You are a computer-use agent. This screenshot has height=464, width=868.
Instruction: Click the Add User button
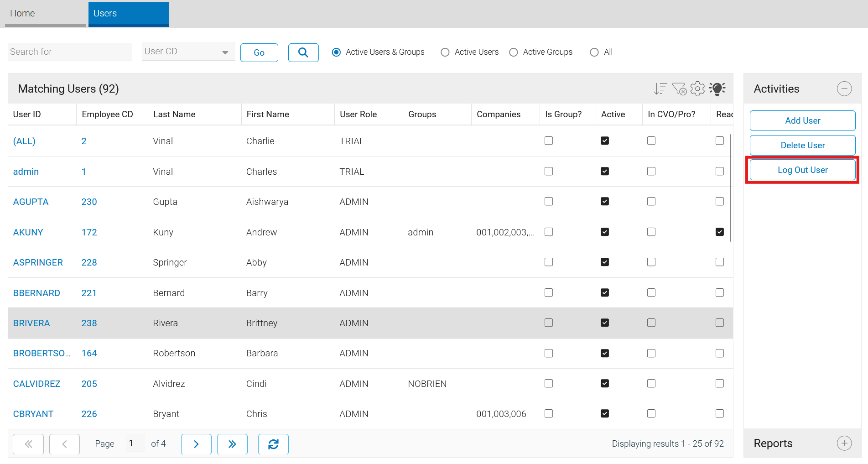pyautogui.click(x=802, y=120)
